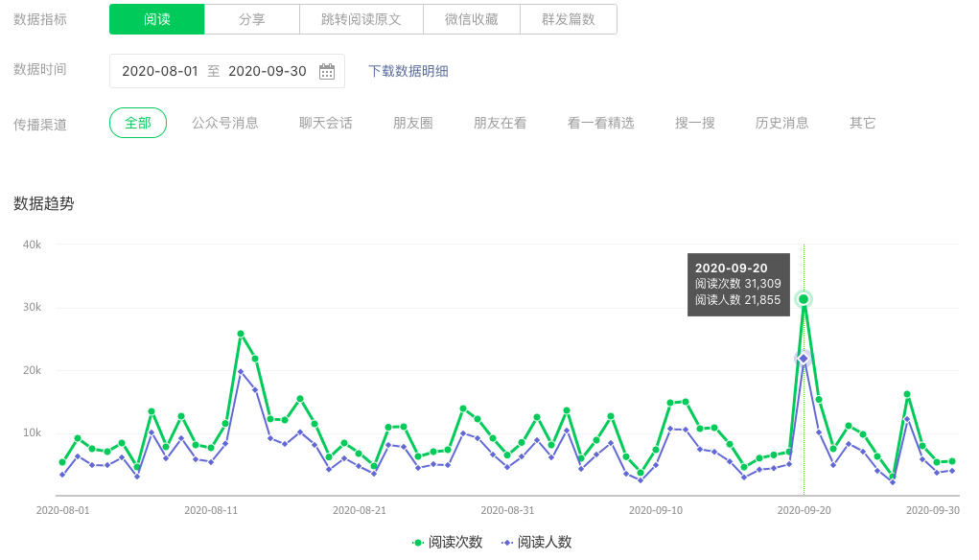
Task: Toggle the 阅读次数 legend series
Action: (x=448, y=542)
